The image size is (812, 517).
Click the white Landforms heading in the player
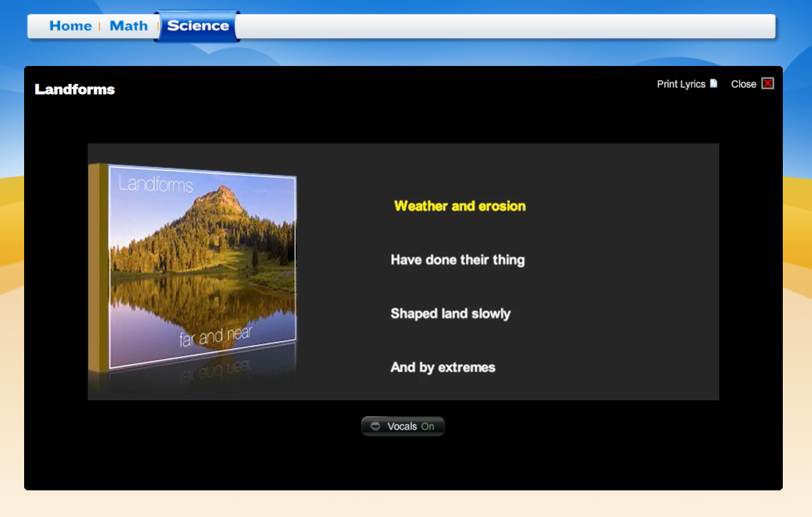(75, 89)
